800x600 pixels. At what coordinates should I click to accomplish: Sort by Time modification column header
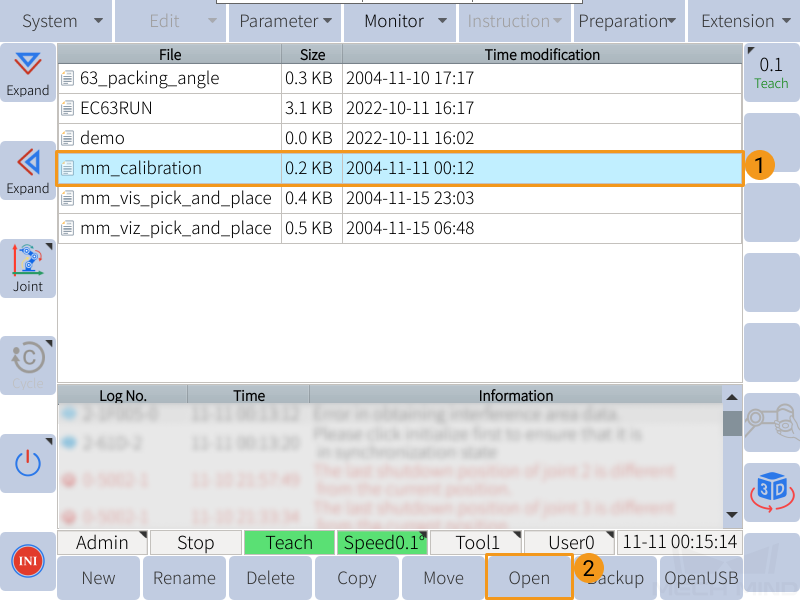pyautogui.click(x=542, y=55)
